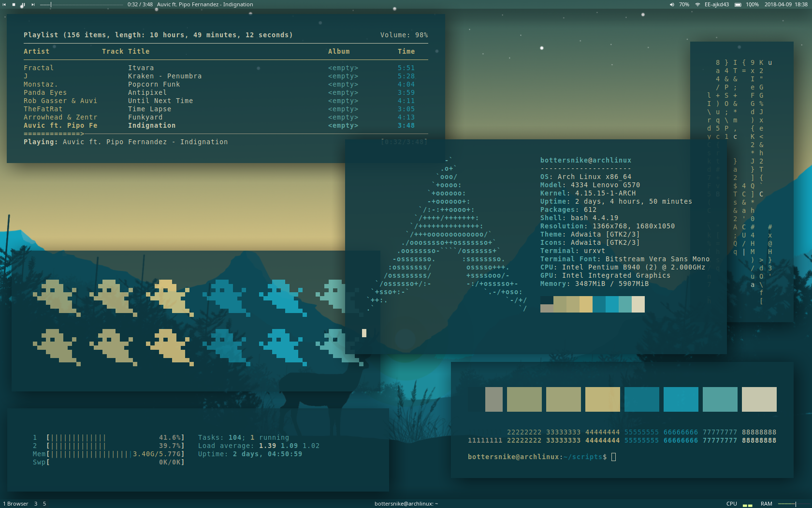Click the Playing: Auvic status line
Image resolution: width=812 pixels, height=508 pixels.
126,142
